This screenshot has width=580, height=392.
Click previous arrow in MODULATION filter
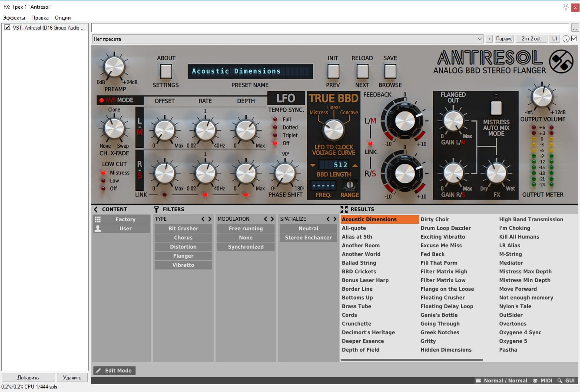(265, 219)
